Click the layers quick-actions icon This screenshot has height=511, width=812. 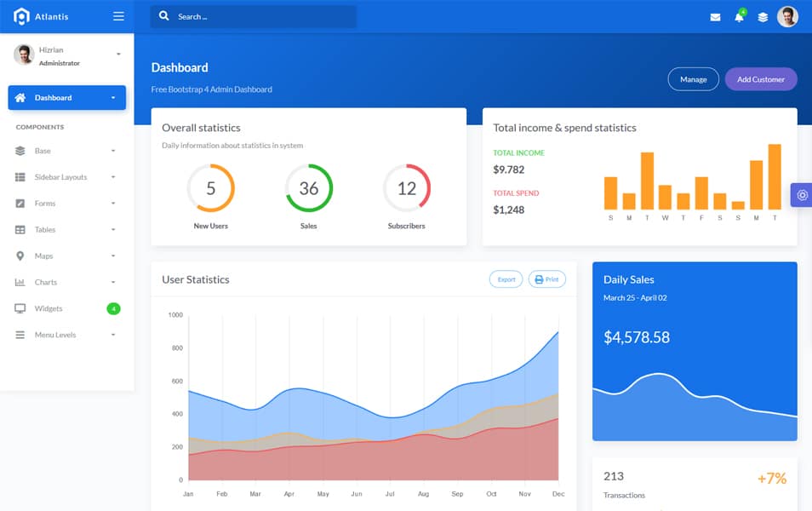point(763,17)
